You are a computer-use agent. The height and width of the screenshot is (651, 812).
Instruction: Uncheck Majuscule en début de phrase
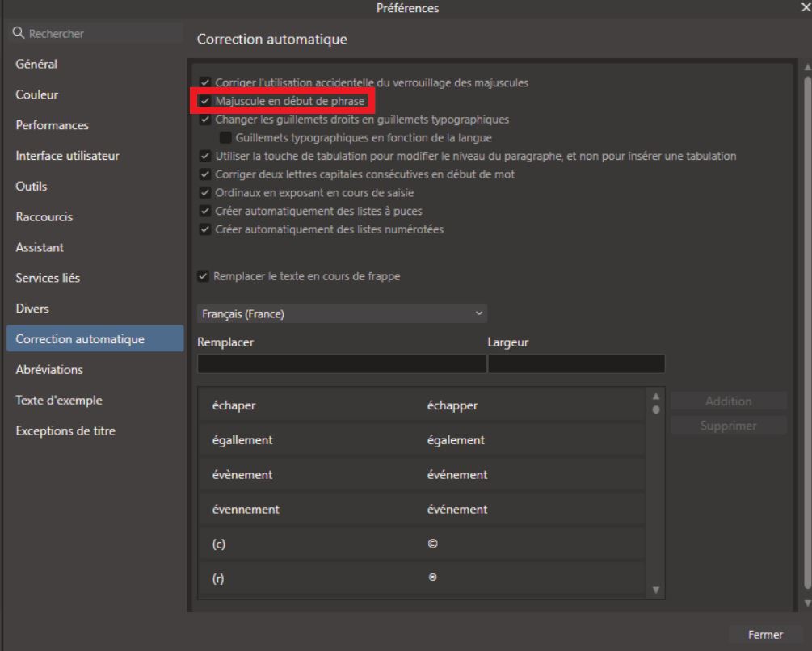pyautogui.click(x=205, y=101)
